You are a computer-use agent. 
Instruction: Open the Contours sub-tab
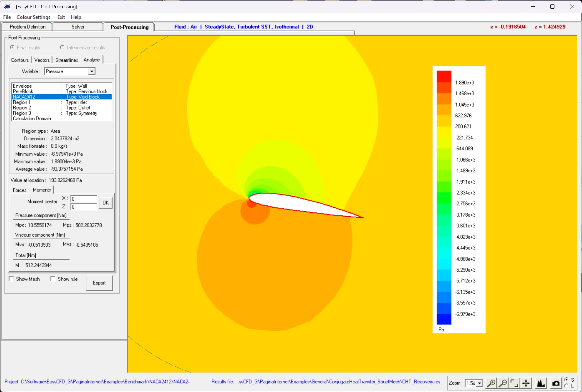[x=20, y=60]
